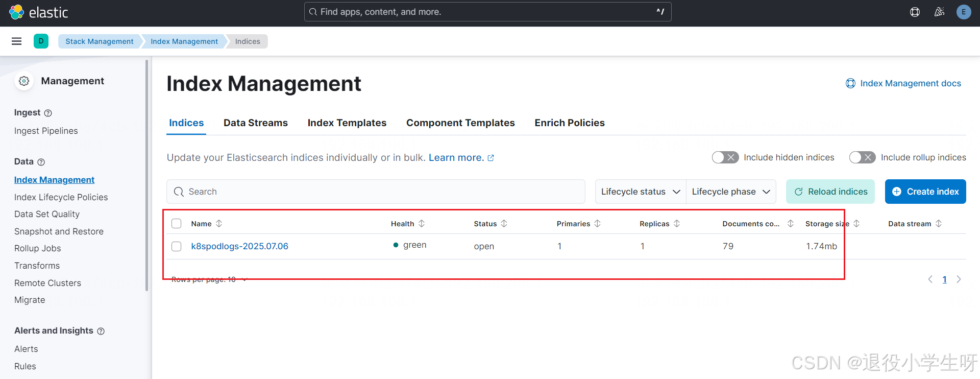The width and height of the screenshot is (980, 379).
Task: Check the k8spodlogs-2025.07.06 row checkbox
Action: click(x=177, y=246)
